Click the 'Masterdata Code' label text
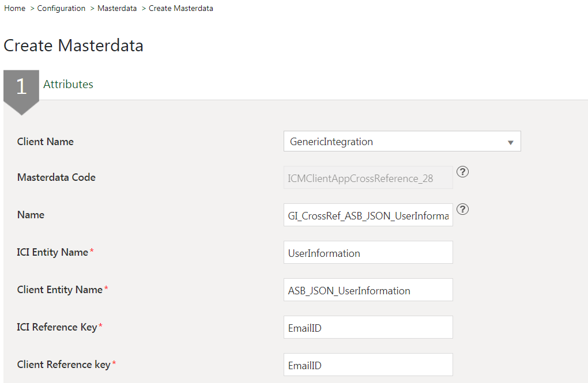This screenshot has height=383, width=588. click(56, 177)
